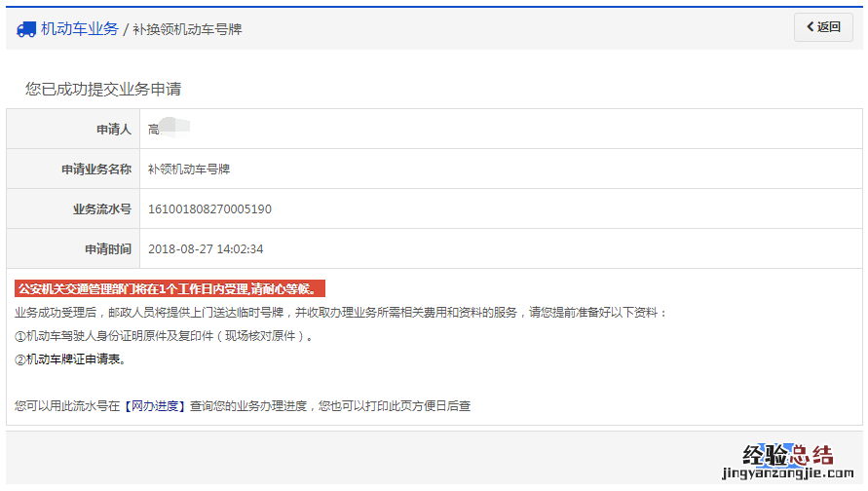Click item ②机动车牌证申请表

point(71,359)
